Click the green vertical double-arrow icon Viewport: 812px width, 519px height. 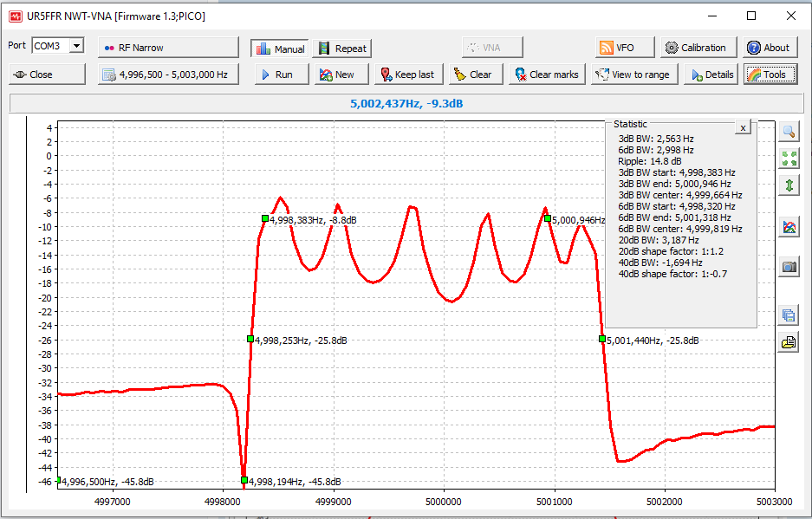(789, 185)
